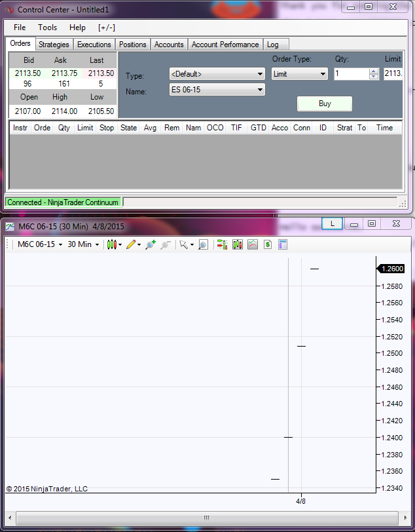Open the chart style dropdown arrow
The width and height of the screenshot is (415, 532).
tap(120, 244)
